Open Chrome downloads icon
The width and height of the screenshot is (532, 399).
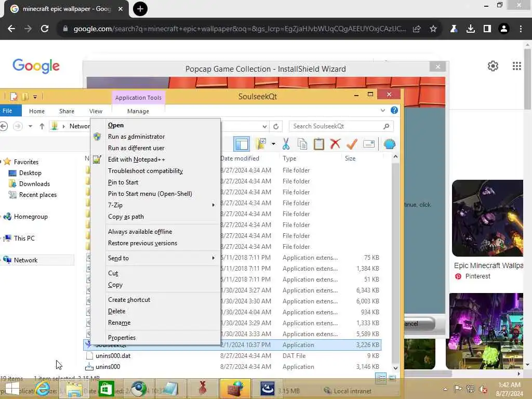470,29
